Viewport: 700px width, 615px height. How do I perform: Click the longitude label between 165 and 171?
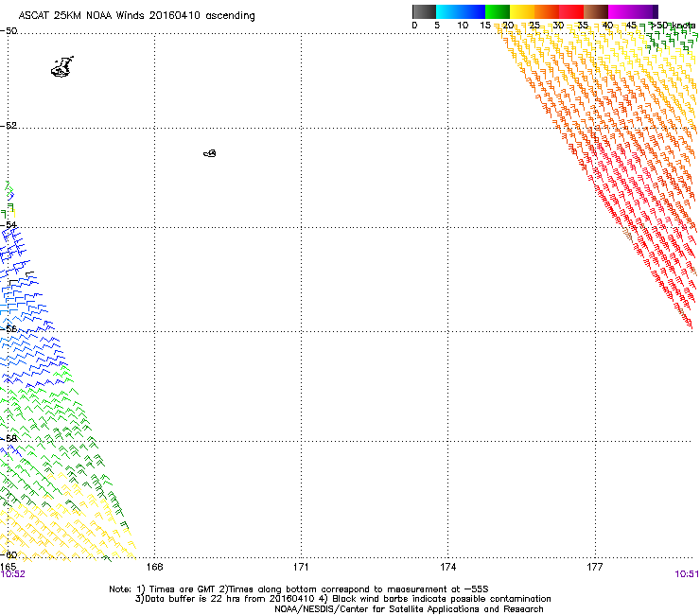point(154,567)
